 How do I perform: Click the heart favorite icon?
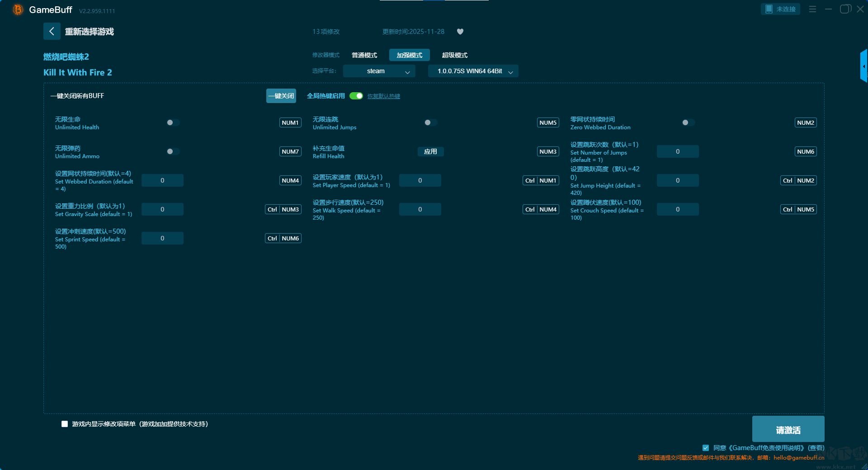pyautogui.click(x=460, y=32)
